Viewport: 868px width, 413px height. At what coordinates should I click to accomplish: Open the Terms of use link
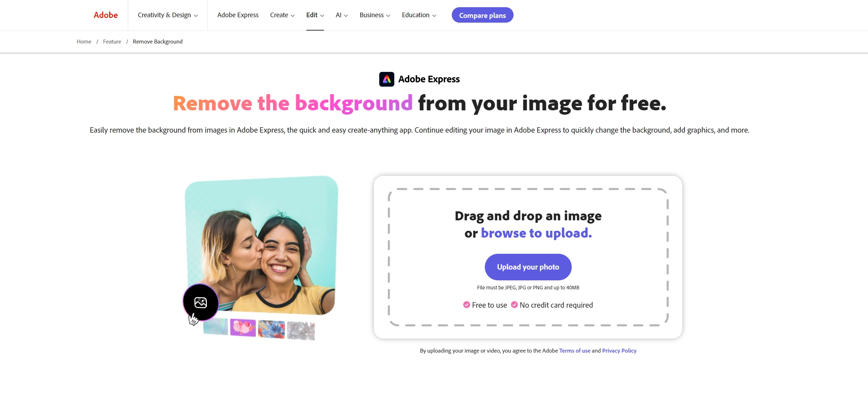575,351
